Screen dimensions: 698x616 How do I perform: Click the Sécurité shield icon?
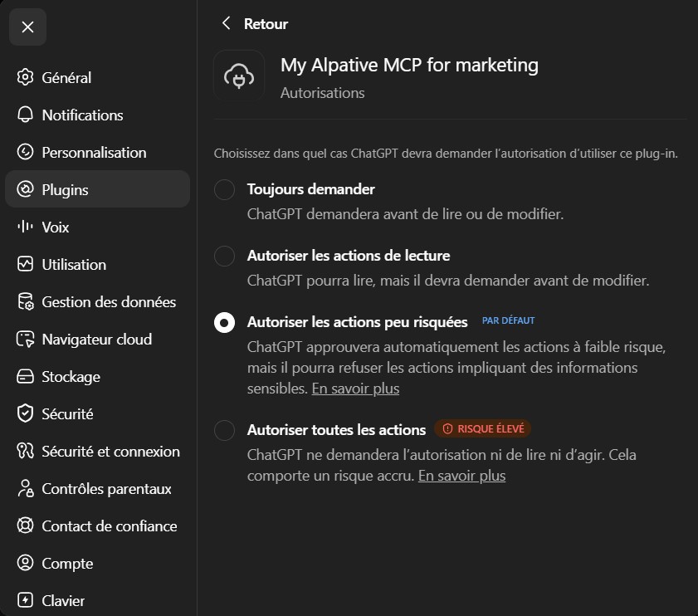pos(26,413)
